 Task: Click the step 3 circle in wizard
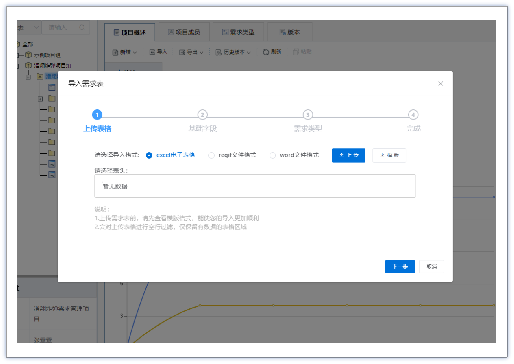[x=308, y=115]
